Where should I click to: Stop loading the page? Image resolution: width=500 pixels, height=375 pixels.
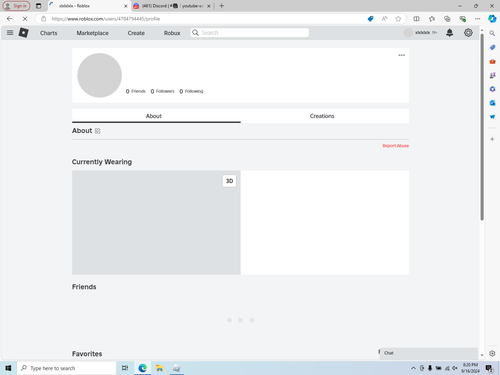coord(25,19)
